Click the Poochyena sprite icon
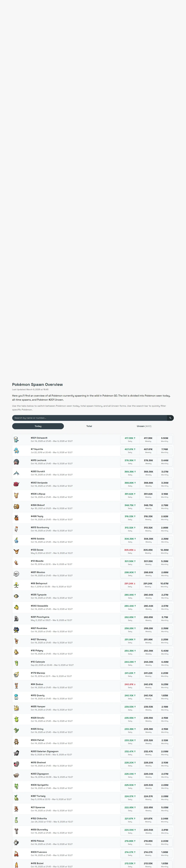Viewport: 186px width, 868px height. click(x=16, y=618)
